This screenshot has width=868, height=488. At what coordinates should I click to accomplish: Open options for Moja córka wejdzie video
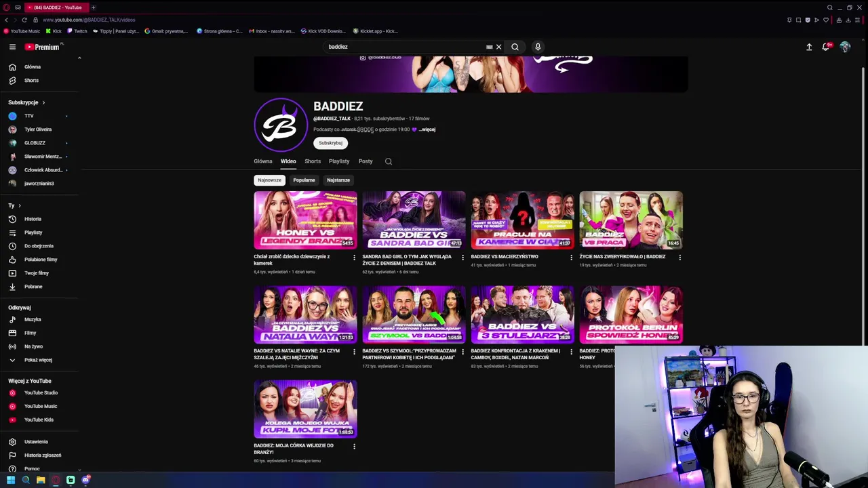coord(354,446)
